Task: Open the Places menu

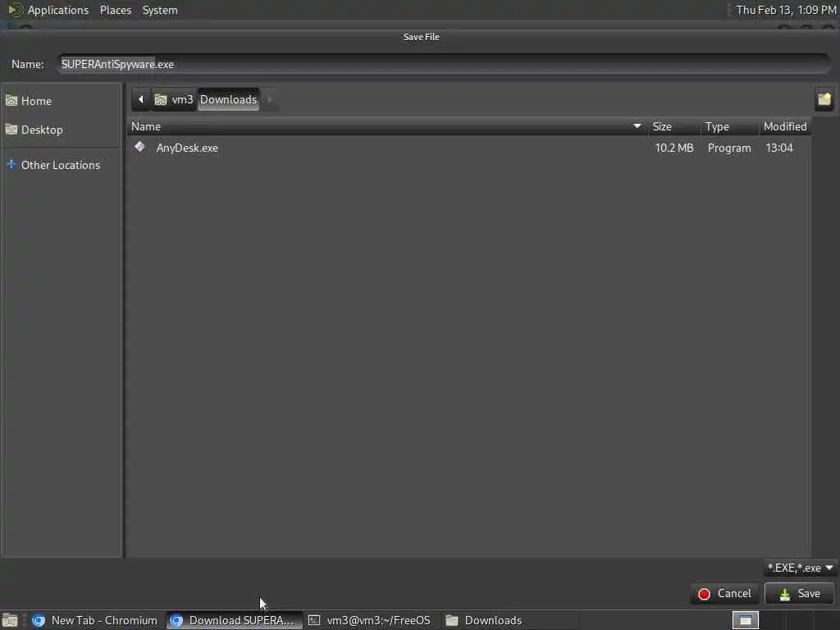Action: point(115,10)
